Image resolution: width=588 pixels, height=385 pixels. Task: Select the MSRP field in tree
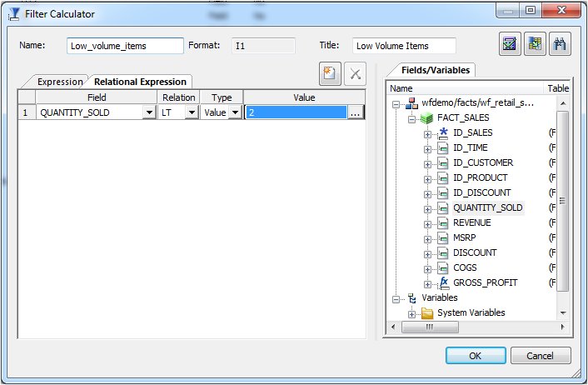[464, 237]
